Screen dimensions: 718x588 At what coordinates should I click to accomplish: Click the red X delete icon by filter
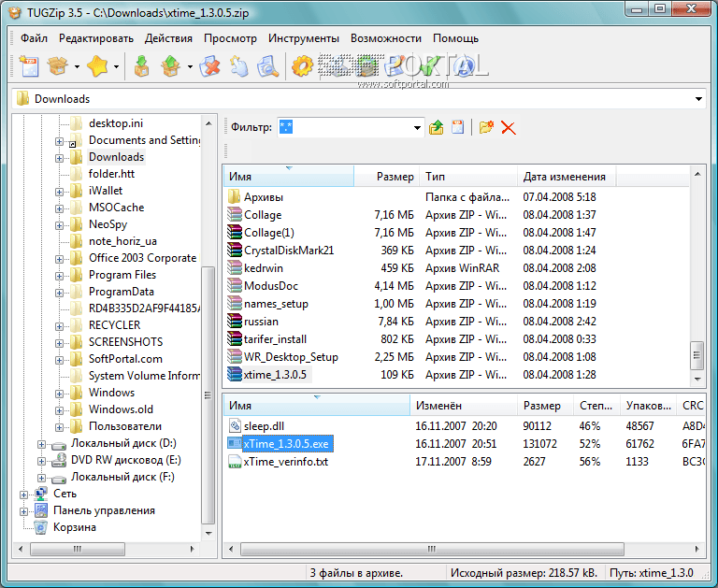coord(509,128)
